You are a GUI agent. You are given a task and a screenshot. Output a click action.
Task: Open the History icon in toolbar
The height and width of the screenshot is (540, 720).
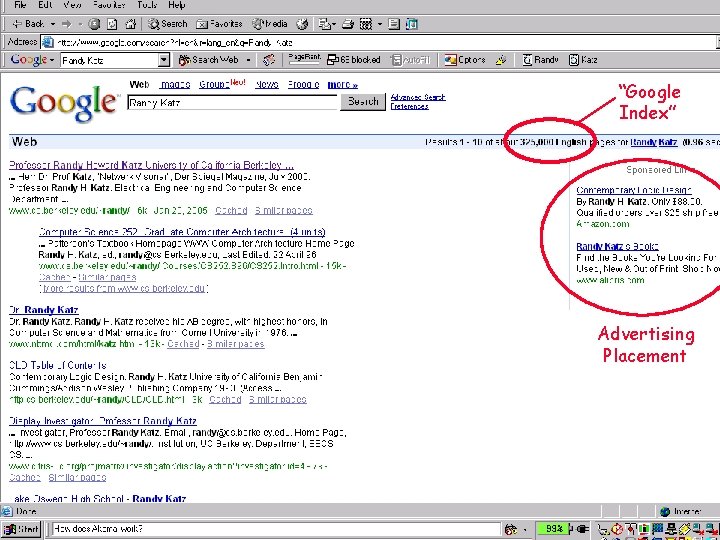click(x=302, y=24)
